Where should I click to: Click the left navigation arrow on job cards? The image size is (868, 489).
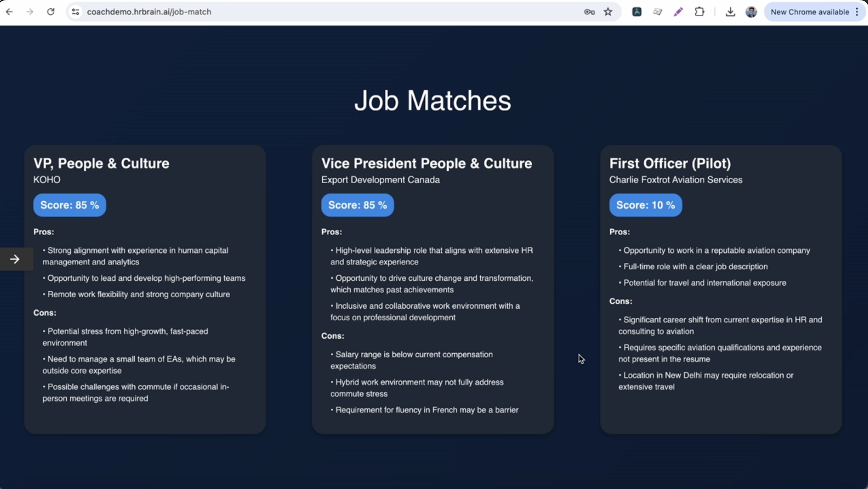14,259
